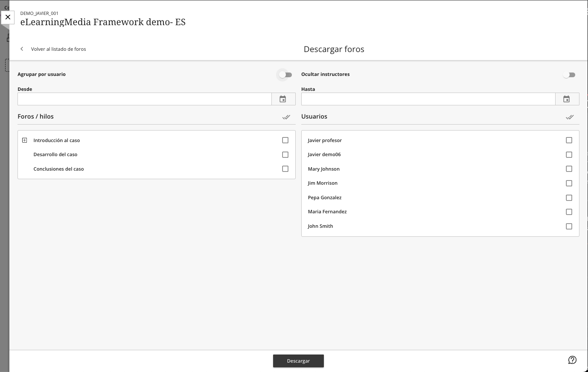The height and width of the screenshot is (372, 588).
Task: Click the Conclusiones del caso label
Action: 58,169
